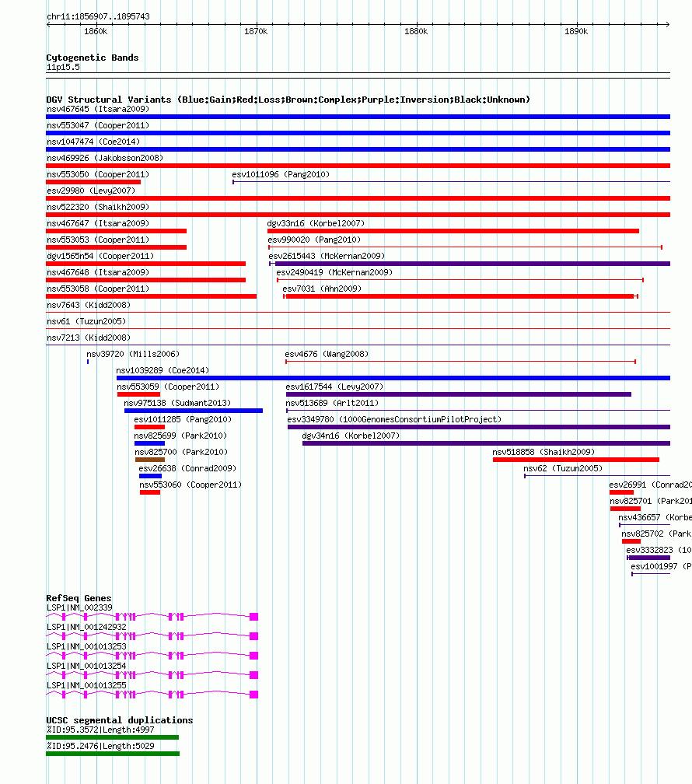Click the 1860k ruler tick label
The image size is (692, 784).
coord(96,31)
